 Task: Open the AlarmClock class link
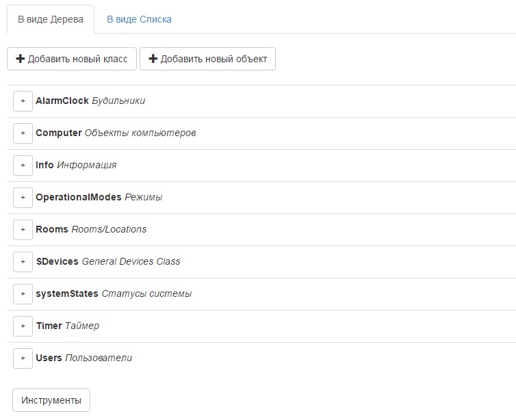tap(62, 101)
